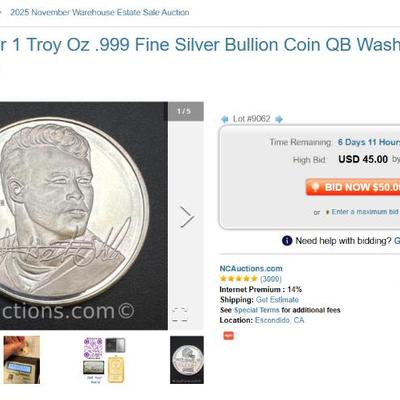Open Enter a maximum bid link
This screenshot has height=400, width=400.
coord(365,212)
